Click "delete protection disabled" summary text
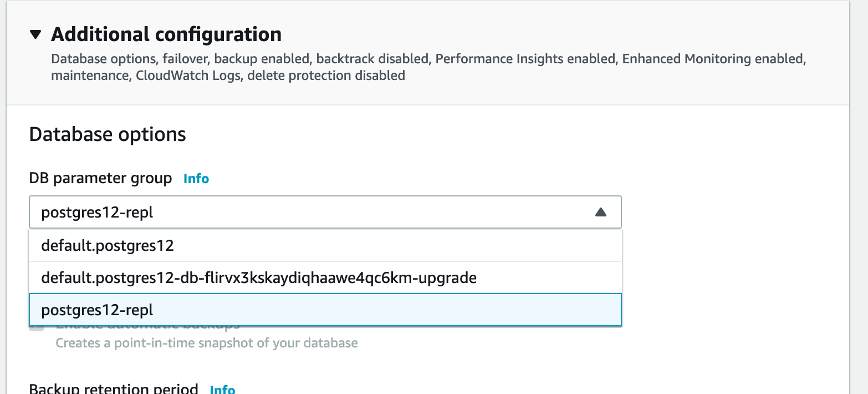 tap(326, 75)
